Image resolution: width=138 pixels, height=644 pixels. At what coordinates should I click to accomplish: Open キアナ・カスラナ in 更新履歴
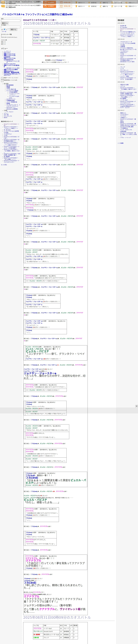[125, 108]
